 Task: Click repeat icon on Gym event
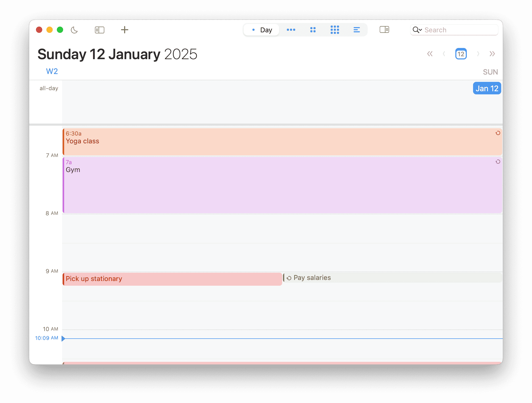coord(498,162)
